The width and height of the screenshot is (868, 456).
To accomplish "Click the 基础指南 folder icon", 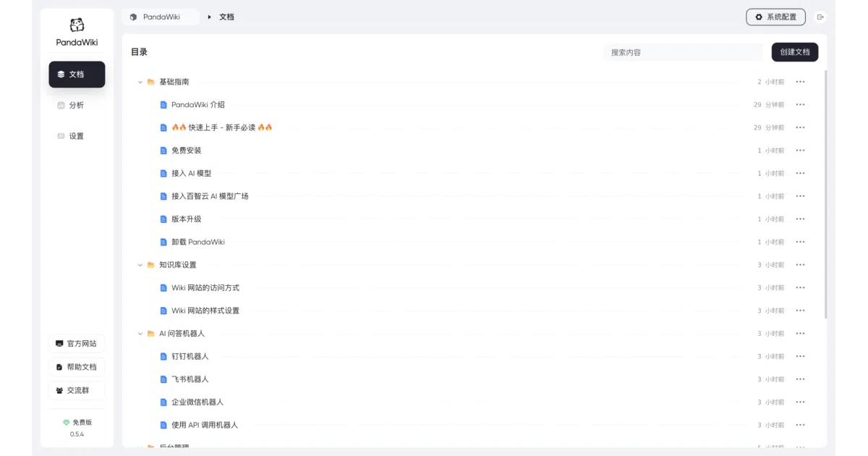I will pyautogui.click(x=151, y=82).
